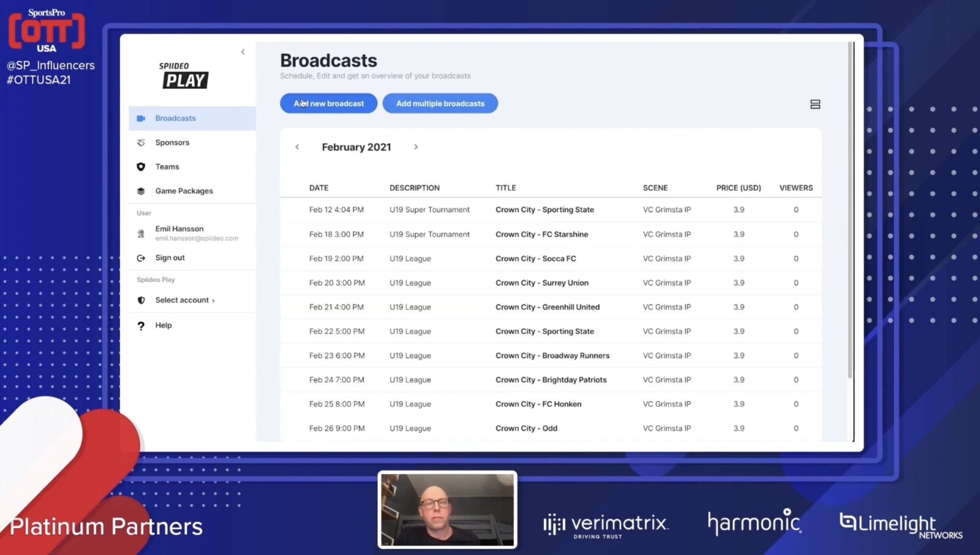Select the Crown City - Greenhill United row
Screen dimensions: 980x555
(x=547, y=307)
